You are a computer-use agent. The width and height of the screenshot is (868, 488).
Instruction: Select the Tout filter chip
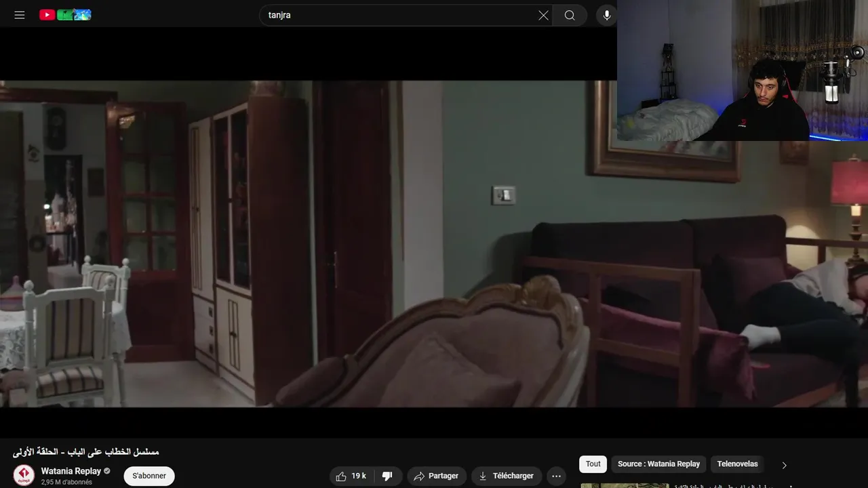click(x=593, y=464)
